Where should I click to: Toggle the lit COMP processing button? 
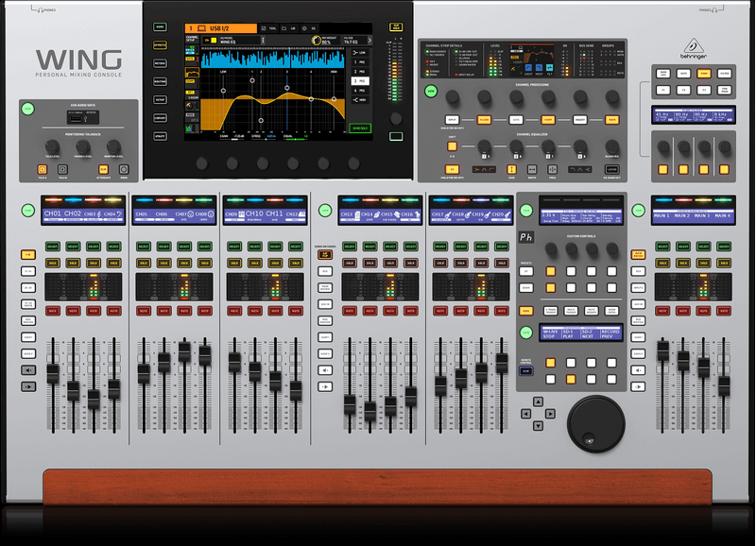tap(548, 120)
